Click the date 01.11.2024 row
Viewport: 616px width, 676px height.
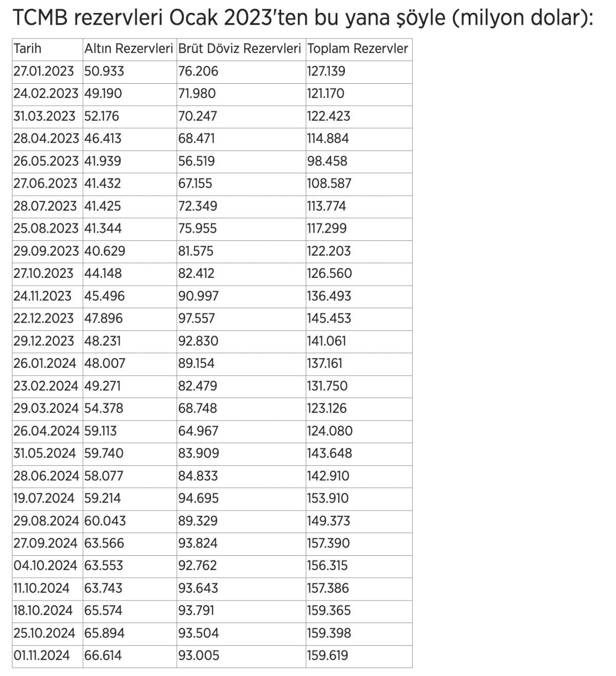pos(42,655)
